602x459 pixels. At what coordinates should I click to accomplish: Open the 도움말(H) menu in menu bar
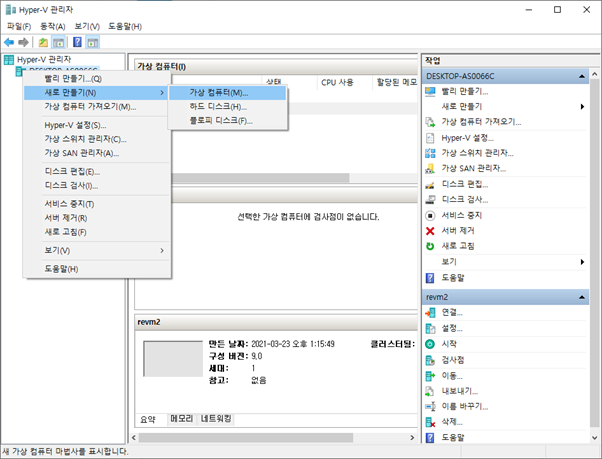click(125, 26)
